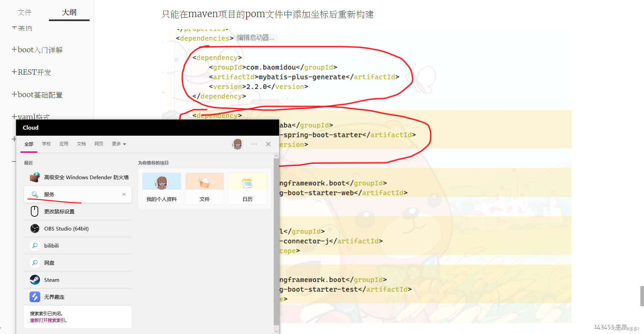
Task: Filter search results by 应用
Action: coord(64,144)
